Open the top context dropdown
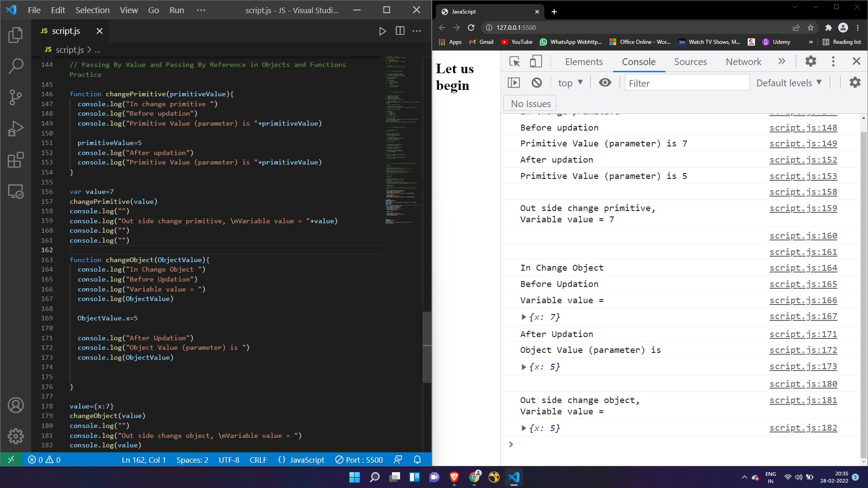868x488 pixels. (x=570, y=83)
